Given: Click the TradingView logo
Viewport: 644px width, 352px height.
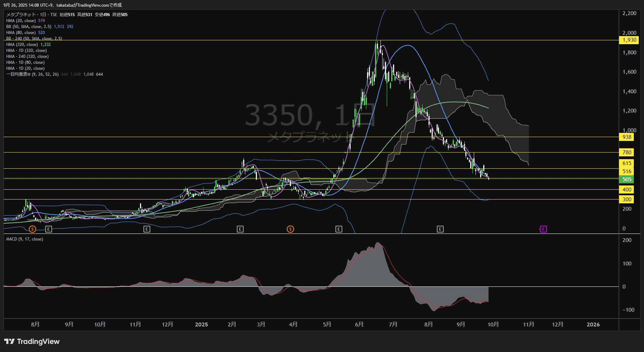Looking at the screenshot, I should (32, 341).
